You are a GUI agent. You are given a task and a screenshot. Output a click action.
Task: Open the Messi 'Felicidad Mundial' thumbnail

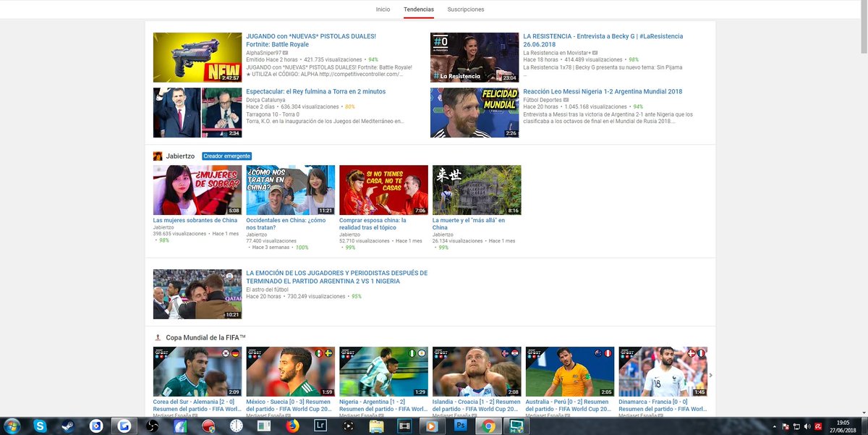click(x=475, y=112)
